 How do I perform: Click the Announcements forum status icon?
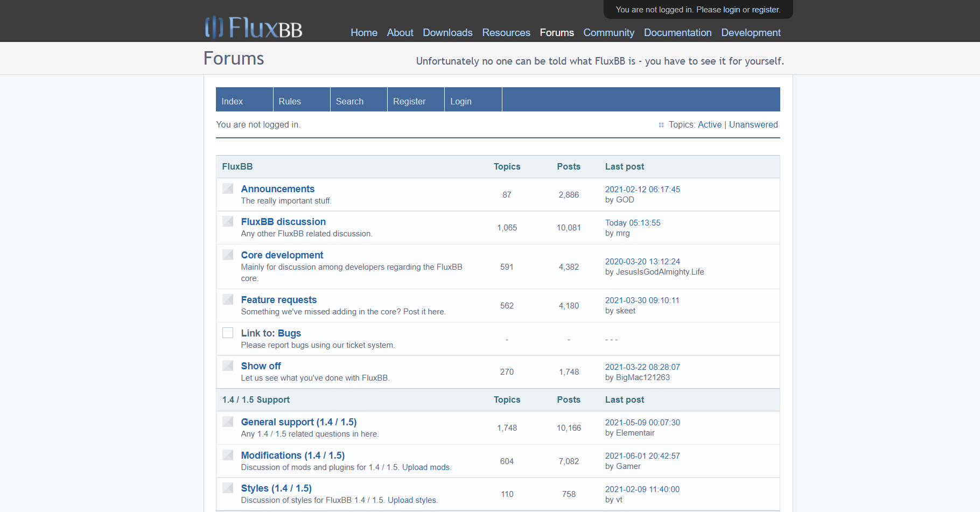coord(228,188)
